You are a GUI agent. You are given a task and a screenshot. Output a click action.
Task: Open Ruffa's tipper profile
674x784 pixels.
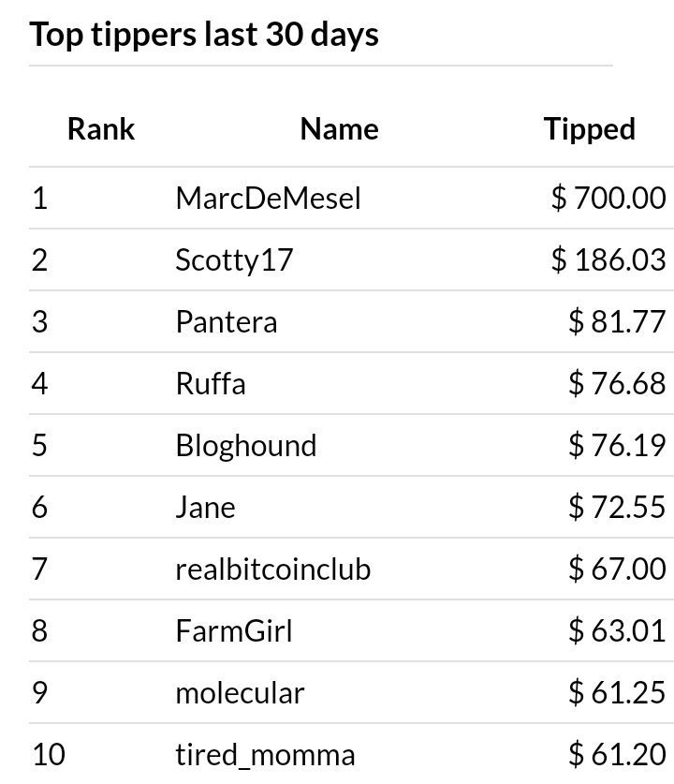tap(211, 383)
